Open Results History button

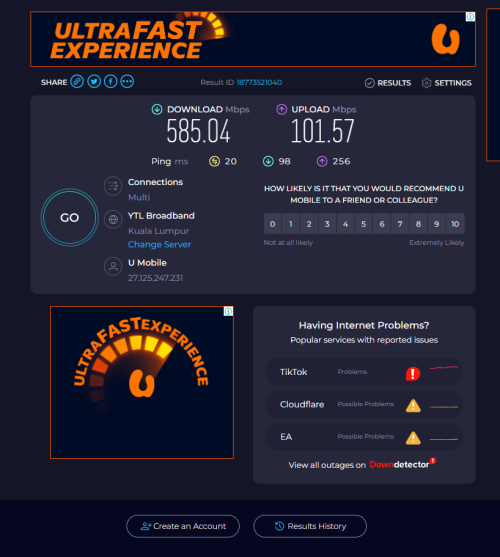[x=310, y=526]
